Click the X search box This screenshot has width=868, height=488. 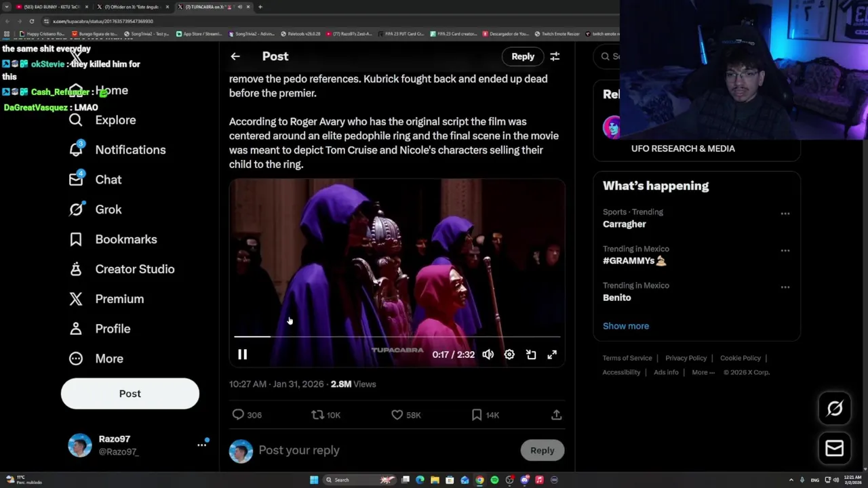tap(608, 56)
